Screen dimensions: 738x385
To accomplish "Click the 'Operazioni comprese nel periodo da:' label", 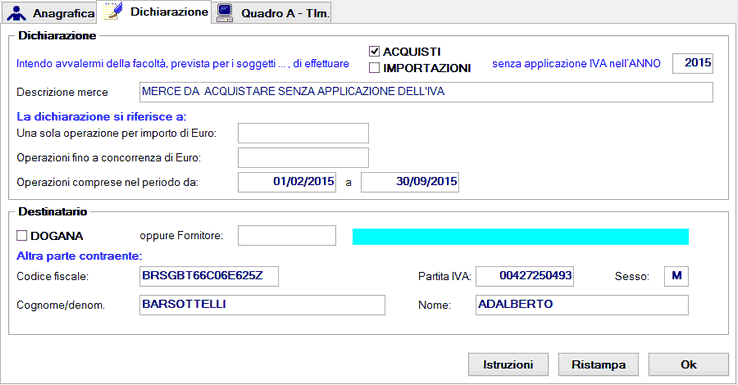I will [x=107, y=183].
